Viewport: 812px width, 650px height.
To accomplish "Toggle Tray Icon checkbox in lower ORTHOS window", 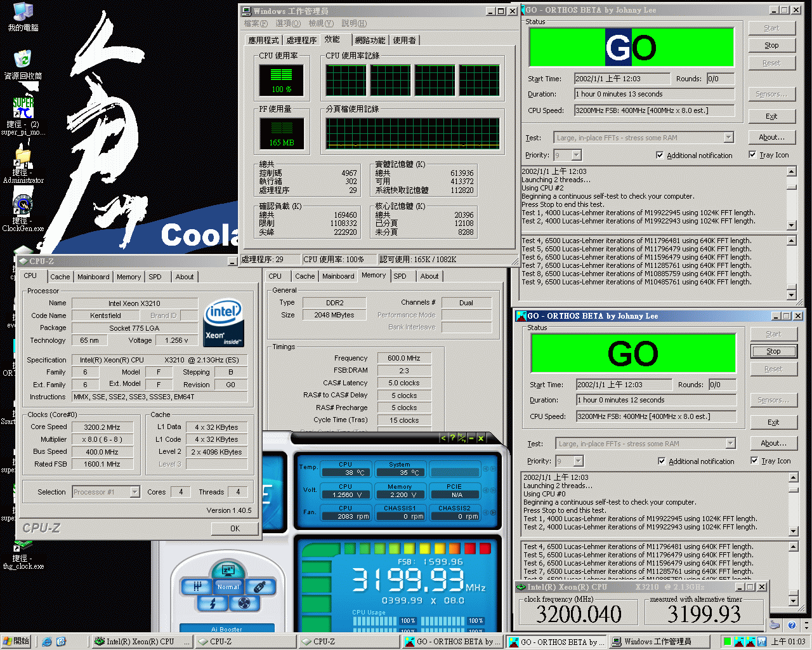I will (754, 461).
